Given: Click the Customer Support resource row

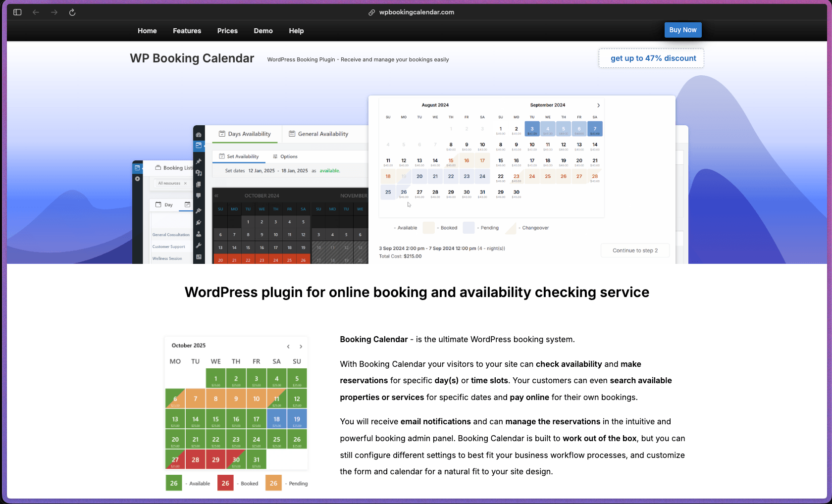Looking at the screenshot, I should tap(169, 247).
